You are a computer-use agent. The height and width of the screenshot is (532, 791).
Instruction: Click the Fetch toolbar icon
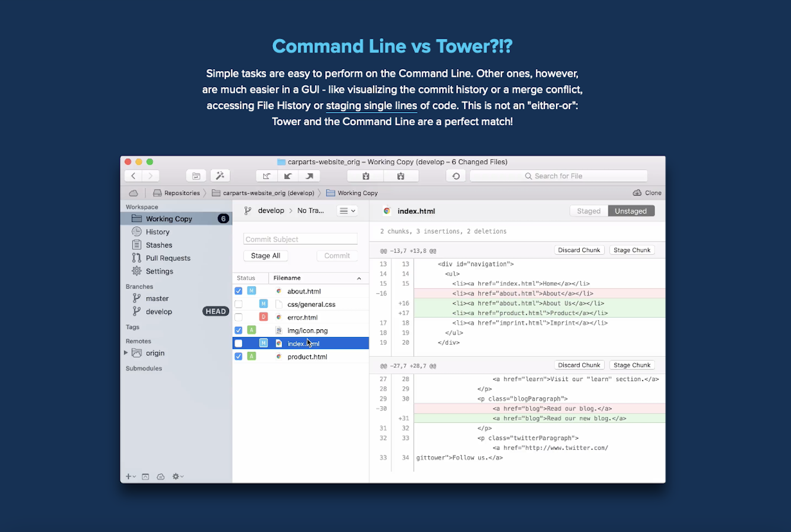[x=267, y=176]
